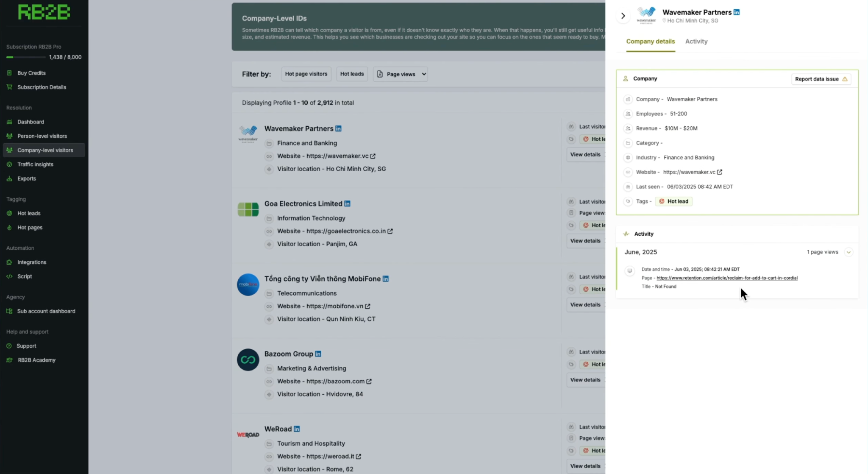The height and width of the screenshot is (474, 868).
Task: Open Script in the sidebar
Action: [x=25, y=276]
